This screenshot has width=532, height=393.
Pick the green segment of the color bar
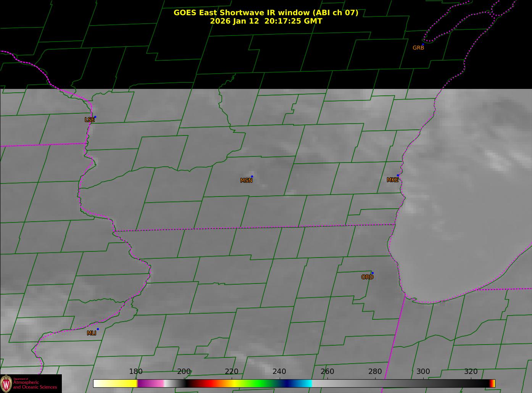click(x=260, y=383)
